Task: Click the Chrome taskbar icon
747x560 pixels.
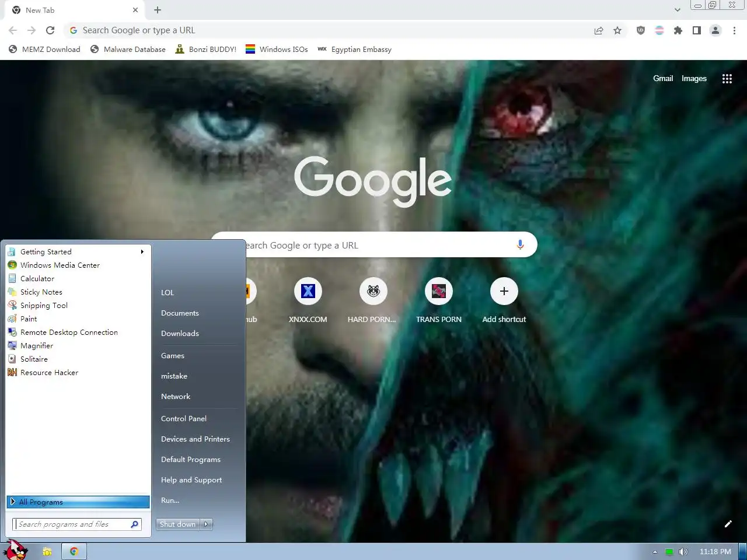Action: tap(74, 551)
